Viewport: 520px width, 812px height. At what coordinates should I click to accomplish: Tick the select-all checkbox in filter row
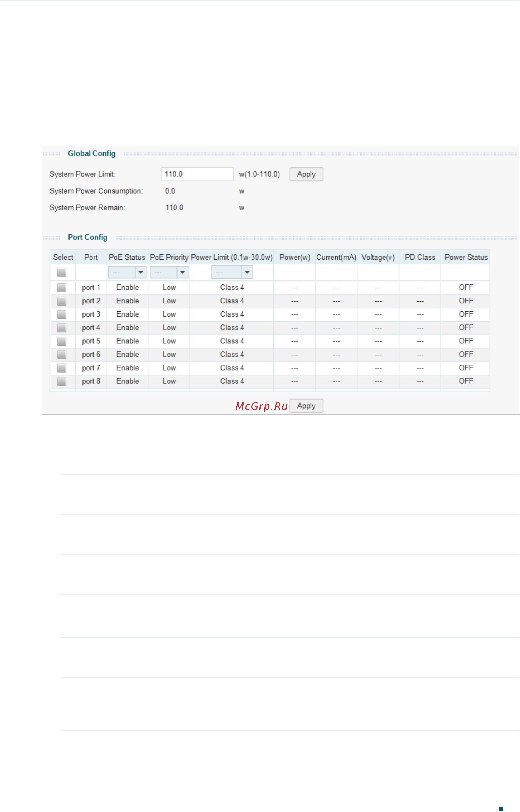tap(62, 272)
